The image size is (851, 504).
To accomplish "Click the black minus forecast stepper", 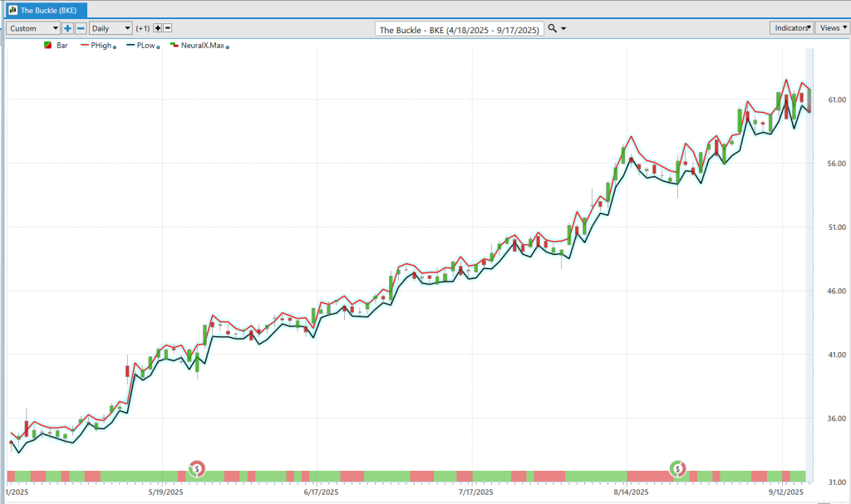I will coord(168,28).
